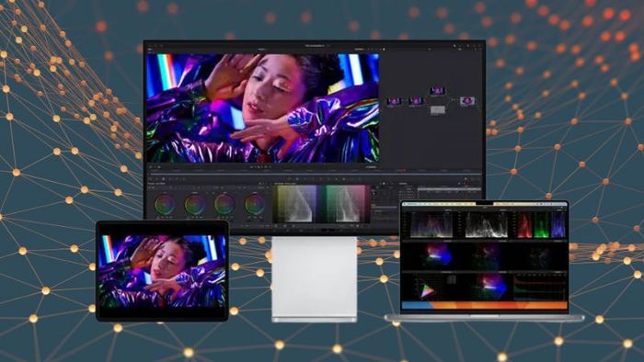Click the RGB overlay waveform scope on the MacBook
The image size is (644, 362).
(x=431, y=225)
